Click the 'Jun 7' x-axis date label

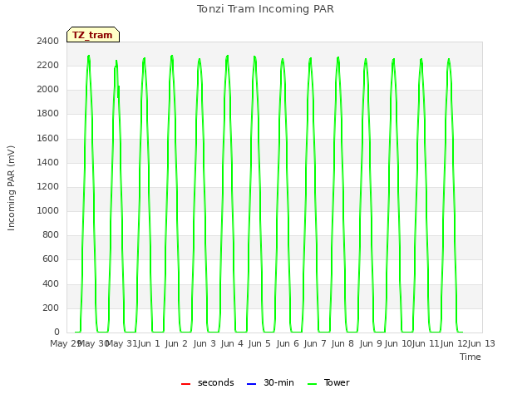(x=315, y=343)
